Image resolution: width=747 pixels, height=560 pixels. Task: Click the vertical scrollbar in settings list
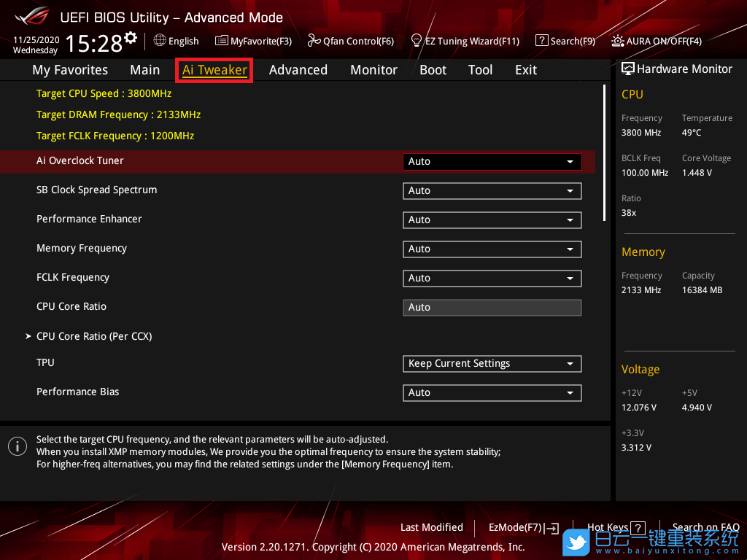[604, 153]
